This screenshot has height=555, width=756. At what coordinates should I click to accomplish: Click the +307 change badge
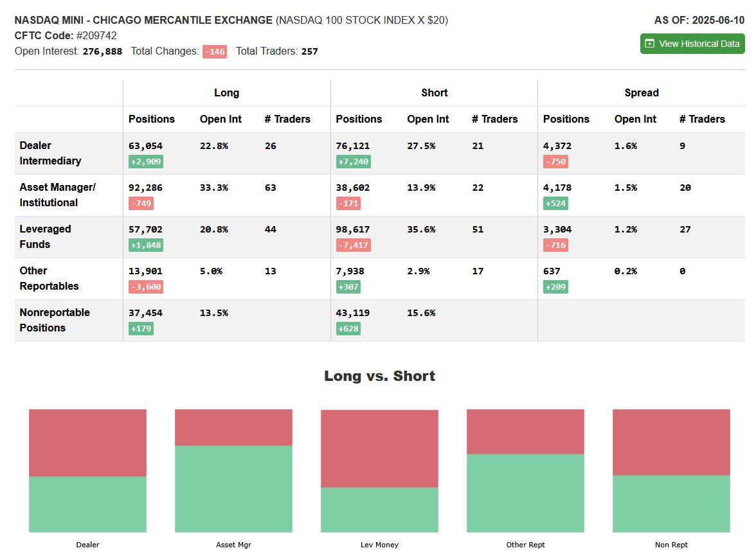(x=348, y=287)
